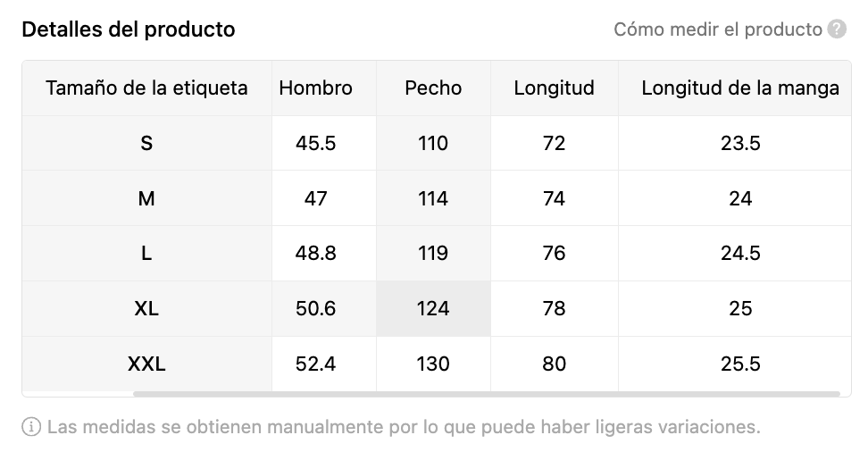This screenshot has width=868, height=452.
Task: Click the highlighted 124 chest cell
Action: pyautogui.click(x=433, y=308)
